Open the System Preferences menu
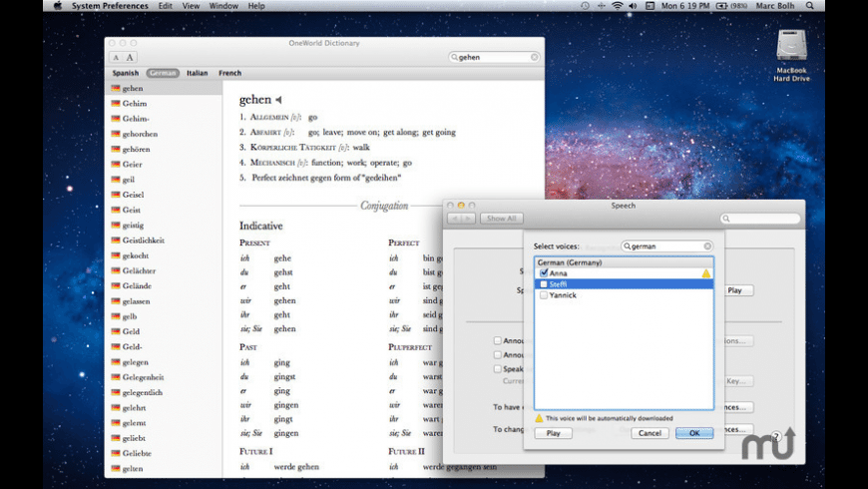The height and width of the screenshot is (489, 868). 110,6
